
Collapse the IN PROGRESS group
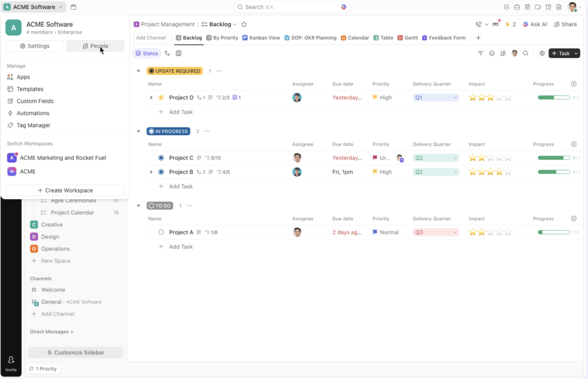(x=139, y=132)
